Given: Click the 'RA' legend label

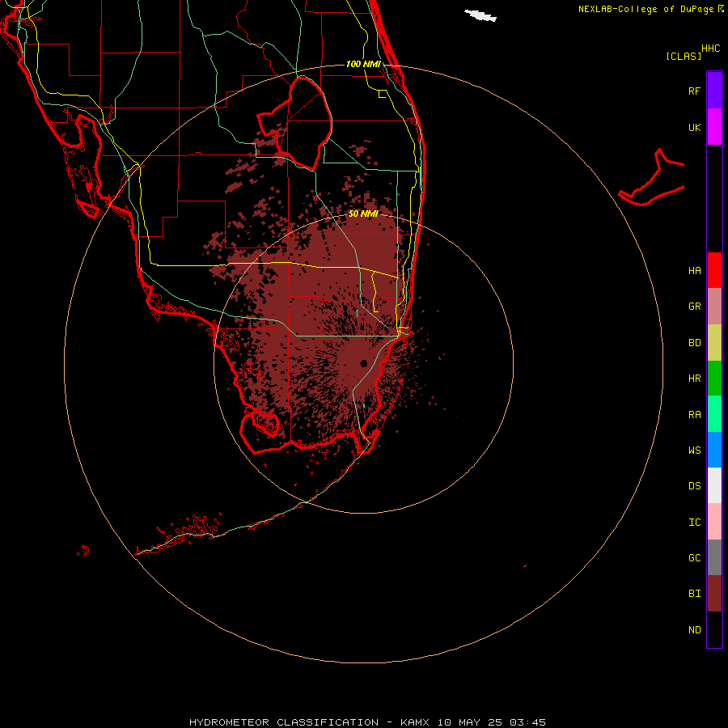Looking at the screenshot, I should coord(694,414).
